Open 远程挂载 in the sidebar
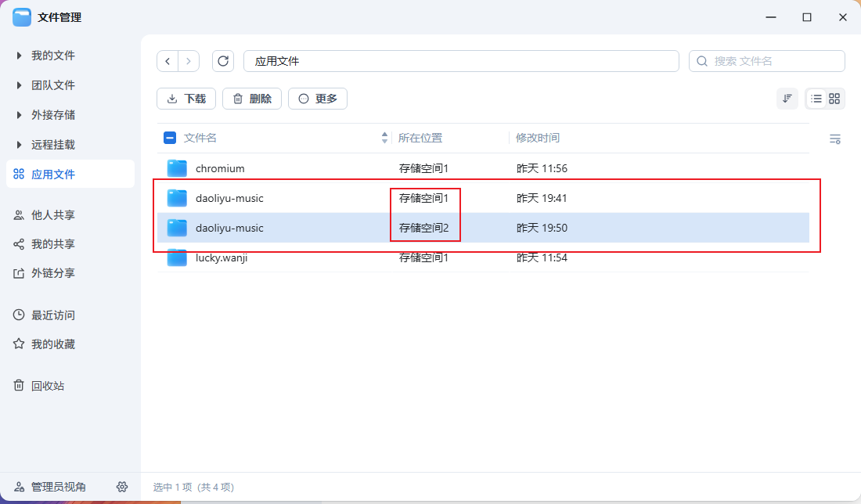Viewport: 861px width, 504px height. [53, 145]
